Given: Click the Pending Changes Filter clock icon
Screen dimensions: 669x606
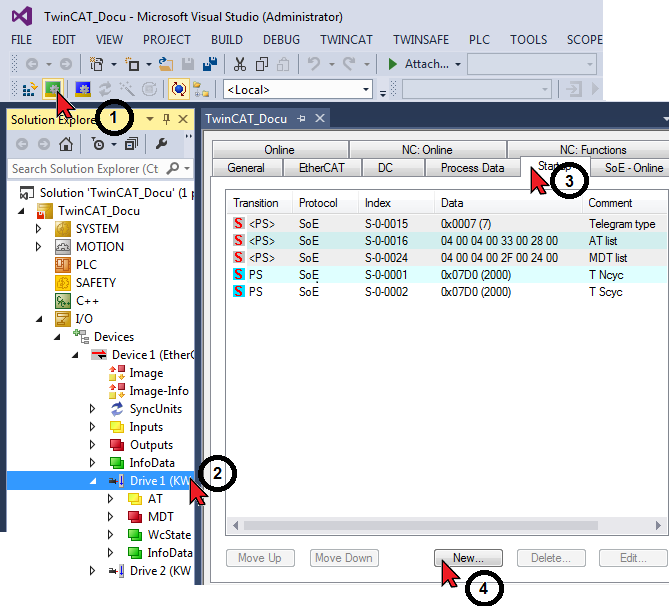Looking at the screenshot, I should pos(98,144).
